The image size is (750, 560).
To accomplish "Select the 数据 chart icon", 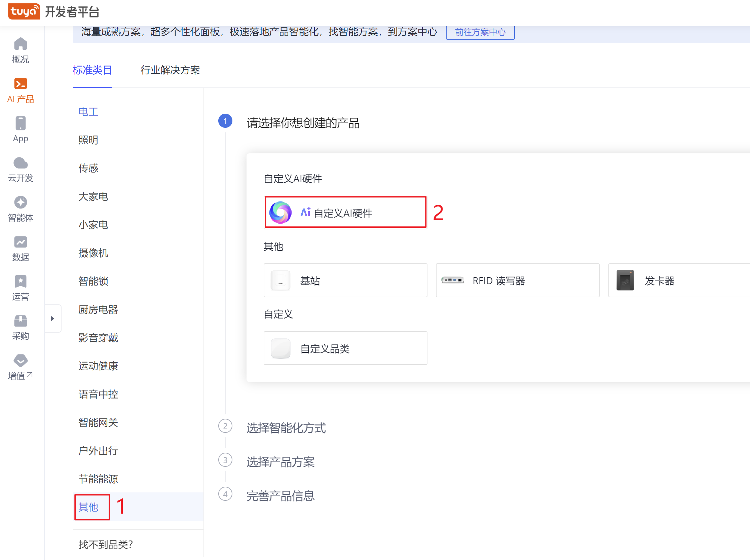I will coord(20,242).
